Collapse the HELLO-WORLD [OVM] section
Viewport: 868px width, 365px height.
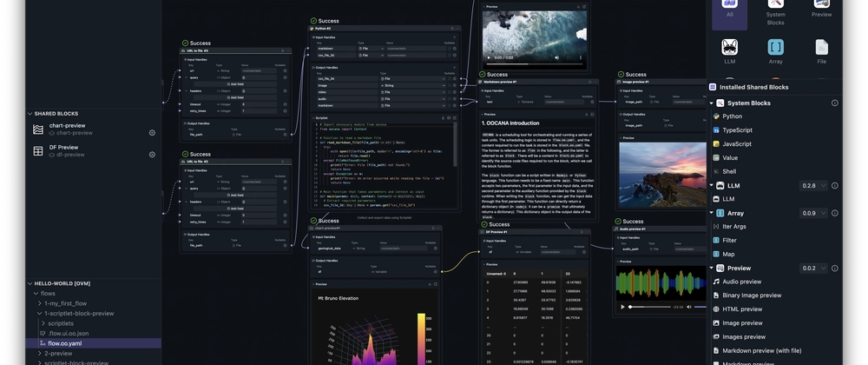(x=30, y=283)
